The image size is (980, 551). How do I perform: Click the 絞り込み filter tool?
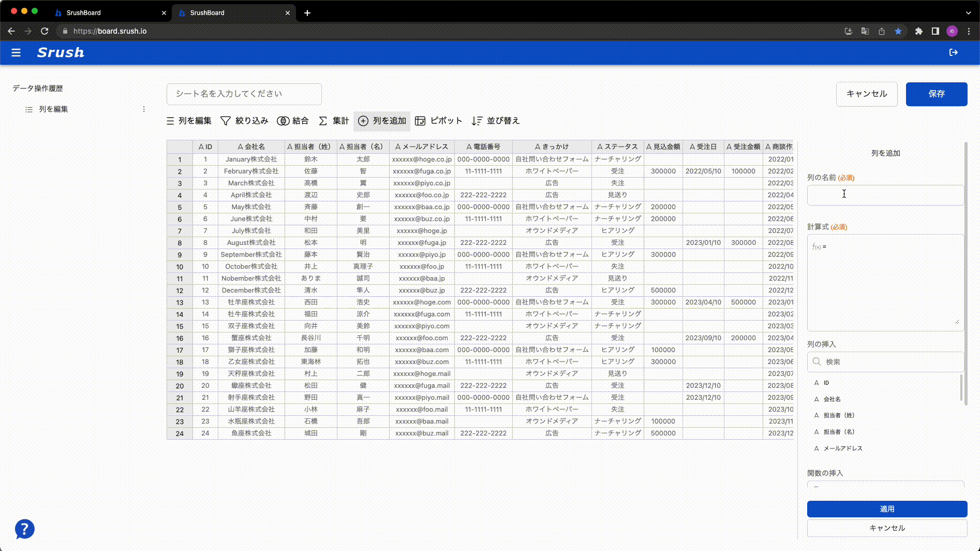(x=244, y=121)
